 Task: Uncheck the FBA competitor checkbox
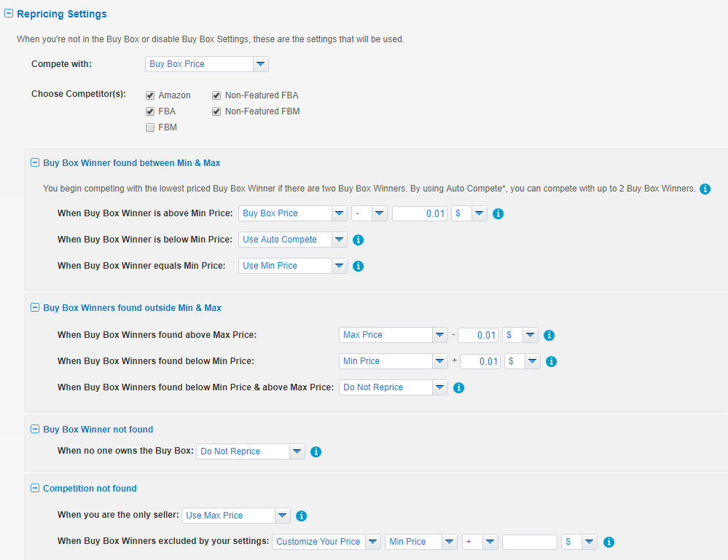150,111
